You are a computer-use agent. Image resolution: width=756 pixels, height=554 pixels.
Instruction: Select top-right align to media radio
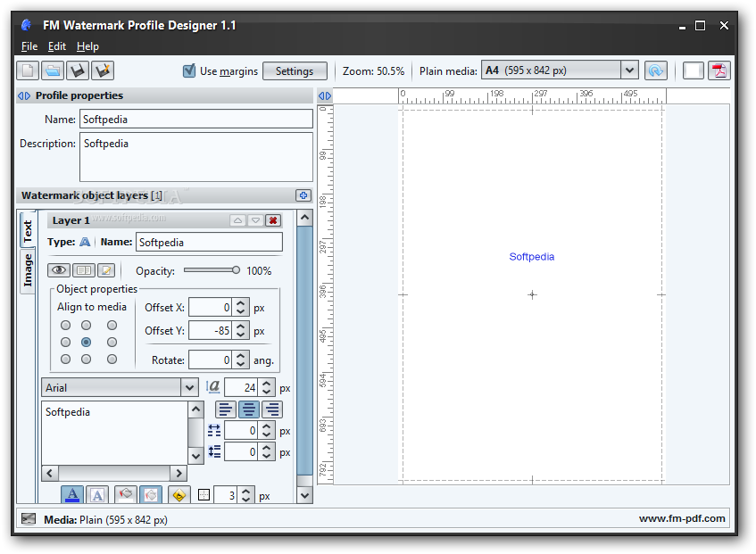(x=112, y=326)
